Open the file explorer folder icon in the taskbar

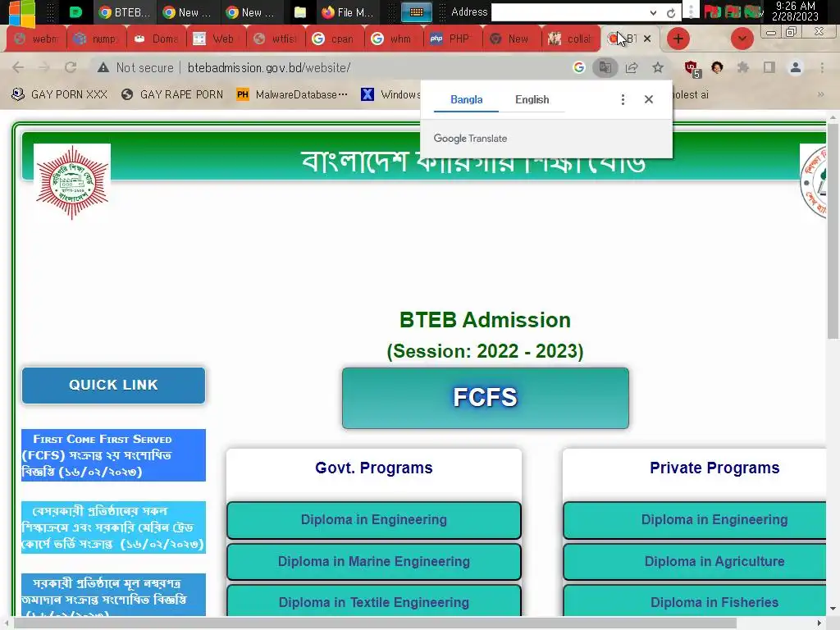click(300, 12)
